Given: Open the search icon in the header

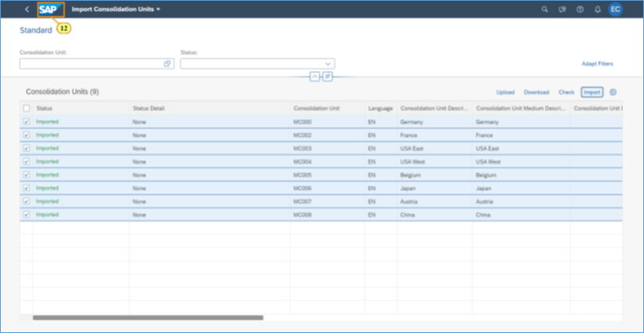Looking at the screenshot, I should [544, 10].
